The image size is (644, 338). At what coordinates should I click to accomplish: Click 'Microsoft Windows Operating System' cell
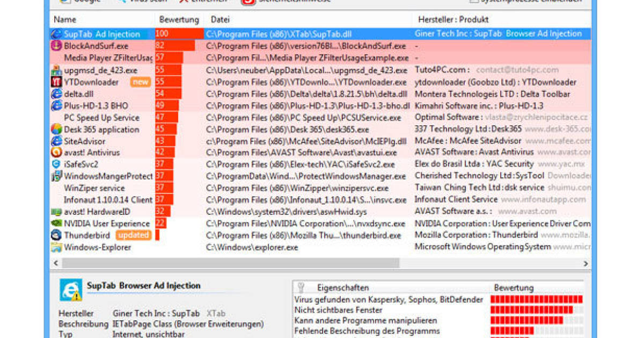(x=483, y=247)
